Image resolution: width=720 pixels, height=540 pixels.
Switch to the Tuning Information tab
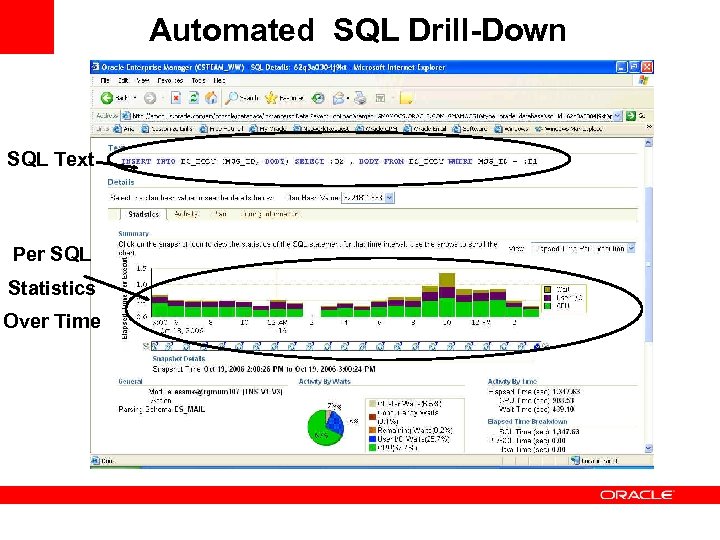coord(270,214)
